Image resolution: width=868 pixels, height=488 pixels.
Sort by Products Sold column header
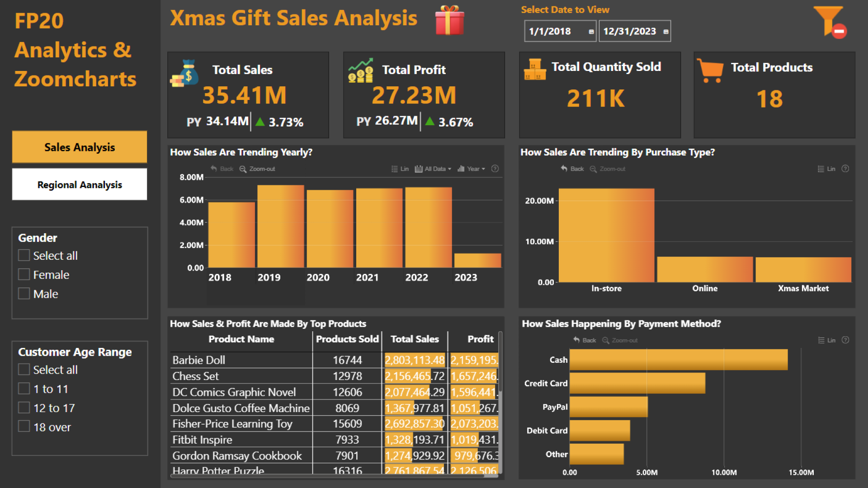347,339
